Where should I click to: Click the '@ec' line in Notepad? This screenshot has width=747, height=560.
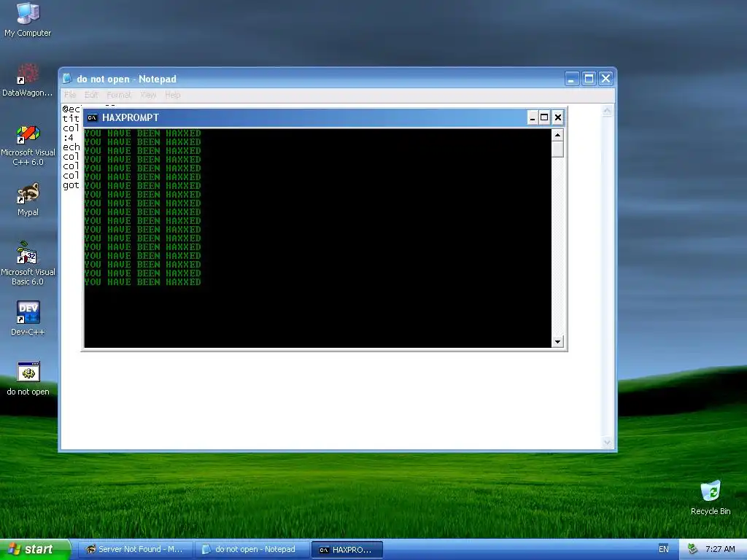pos(71,109)
